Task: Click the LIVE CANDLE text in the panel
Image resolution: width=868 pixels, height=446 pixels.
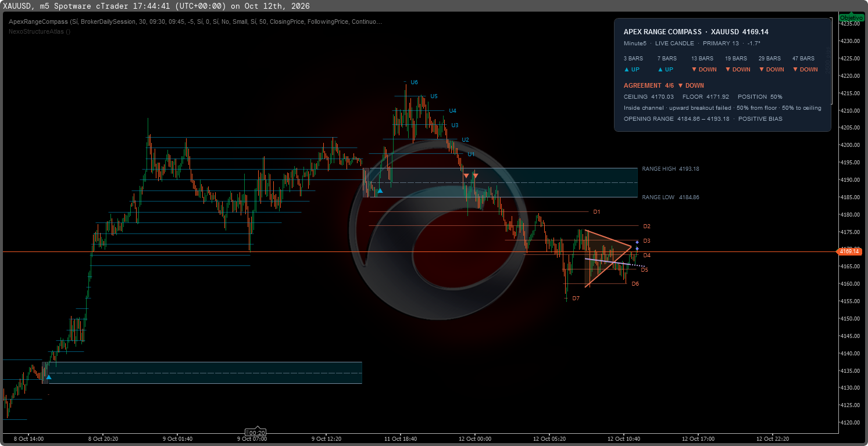Action: (x=674, y=44)
